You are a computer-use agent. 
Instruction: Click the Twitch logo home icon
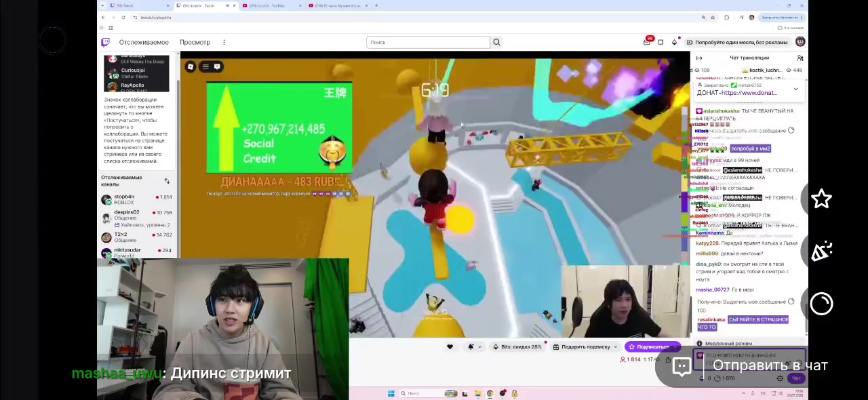(105, 42)
